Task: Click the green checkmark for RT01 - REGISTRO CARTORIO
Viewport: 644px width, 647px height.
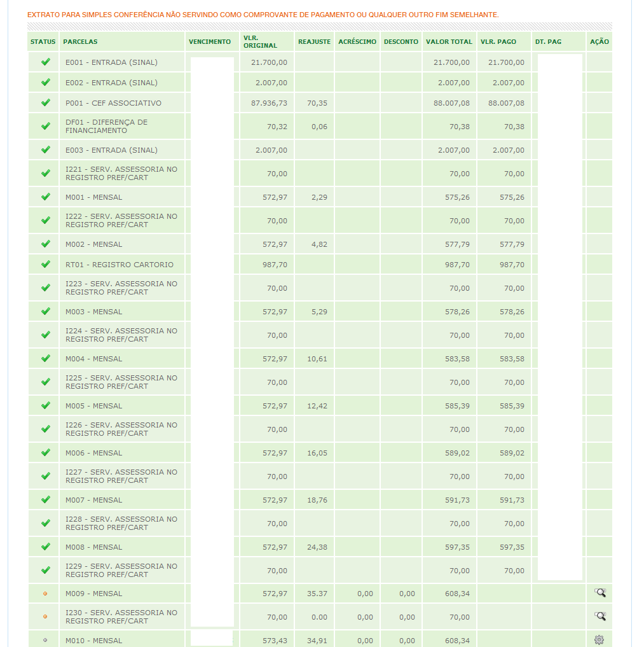Action: pyautogui.click(x=45, y=264)
